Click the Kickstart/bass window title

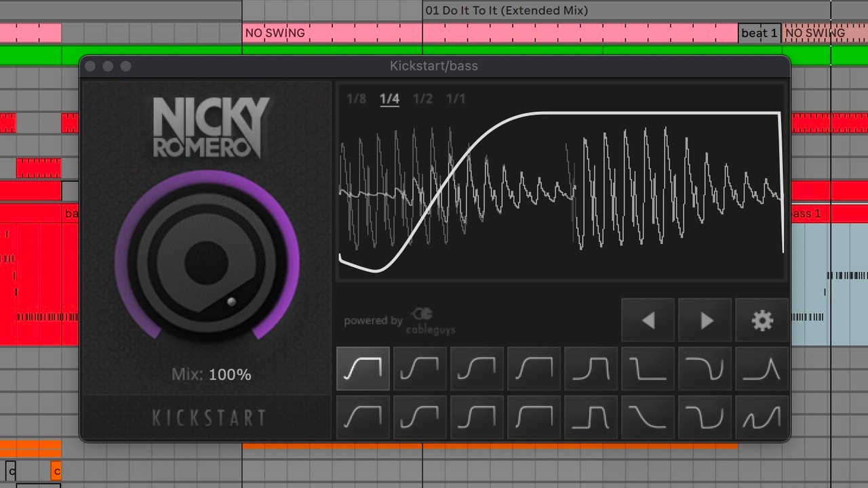(x=434, y=66)
